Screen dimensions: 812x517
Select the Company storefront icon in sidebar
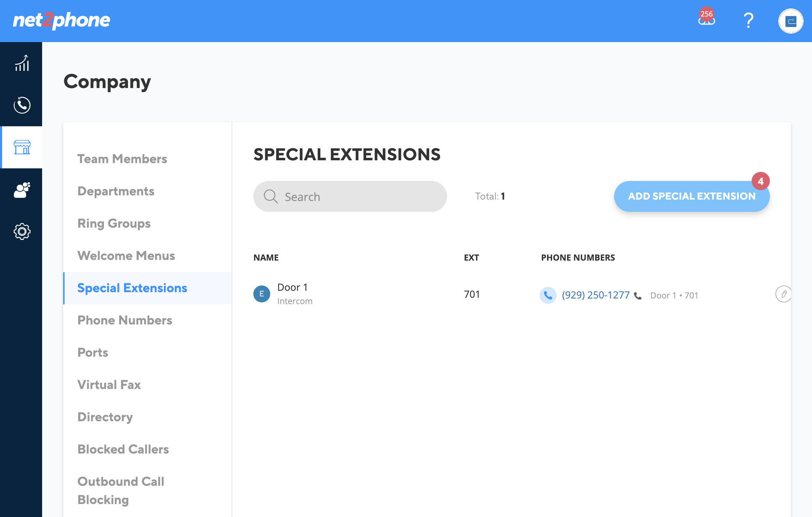pos(22,147)
